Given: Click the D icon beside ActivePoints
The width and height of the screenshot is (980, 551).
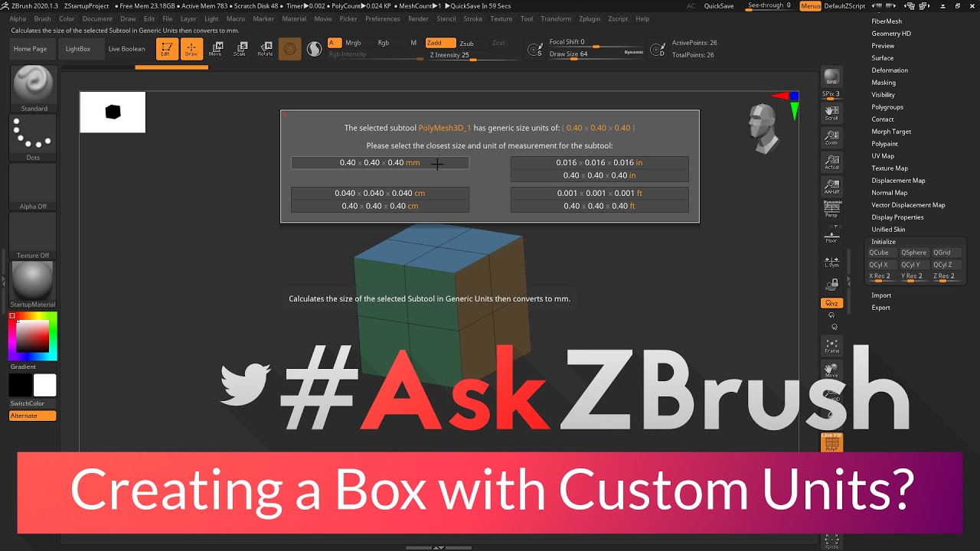Looking at the screenshot, I should (657, 50).
